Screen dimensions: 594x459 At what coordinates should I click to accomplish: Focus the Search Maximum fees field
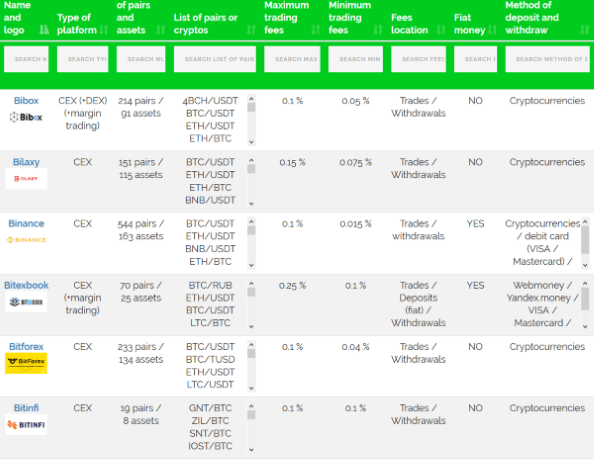[x=292, y=59]
